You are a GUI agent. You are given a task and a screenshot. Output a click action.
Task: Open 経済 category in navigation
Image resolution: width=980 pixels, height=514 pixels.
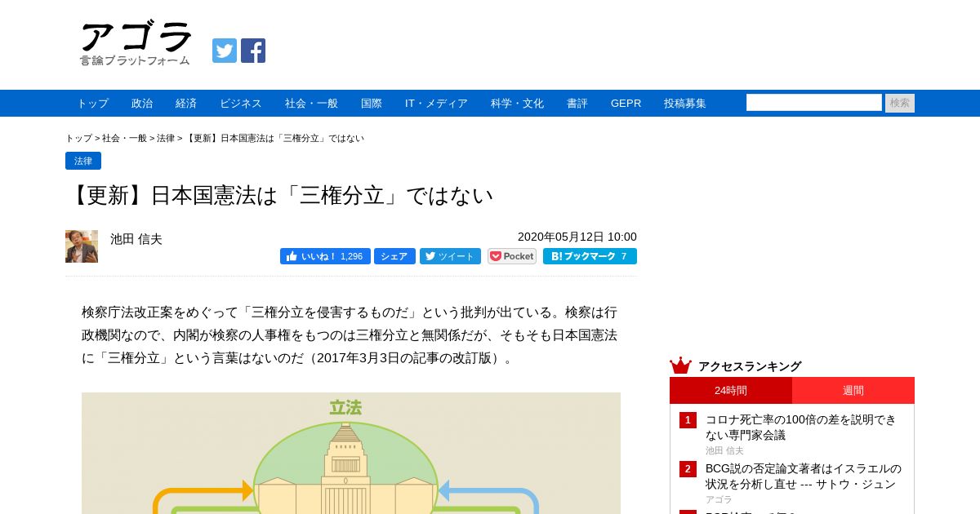pyautogui.click(x=186, y=104)
